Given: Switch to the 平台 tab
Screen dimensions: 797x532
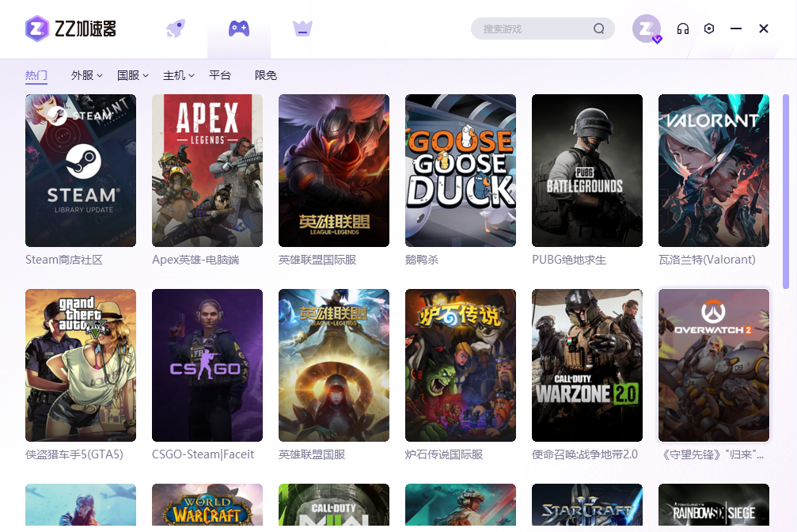Looking at the screenshot, I should click(x=220, y=75).
